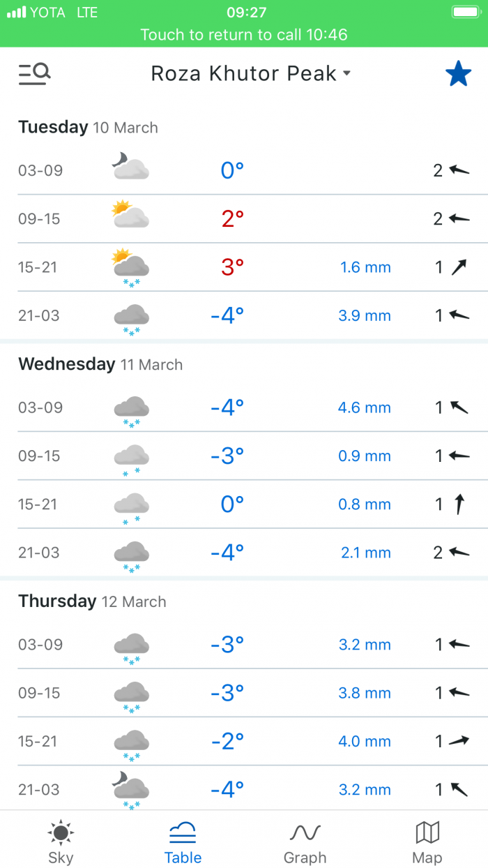The height and width of the screenshot is (868, 488).
Task: Switch to the Sky tab
Action: point(61,841)
